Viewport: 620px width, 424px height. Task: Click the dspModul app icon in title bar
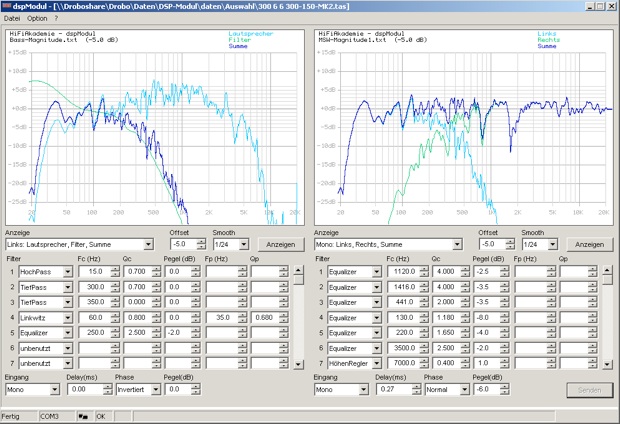click(x=7, y=6)
